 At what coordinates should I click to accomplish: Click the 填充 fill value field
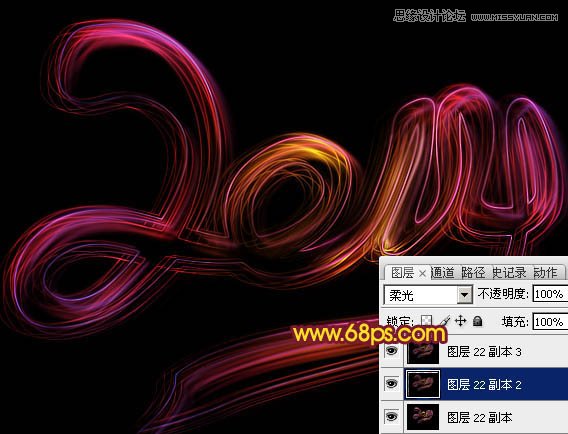tap(550, 322)
